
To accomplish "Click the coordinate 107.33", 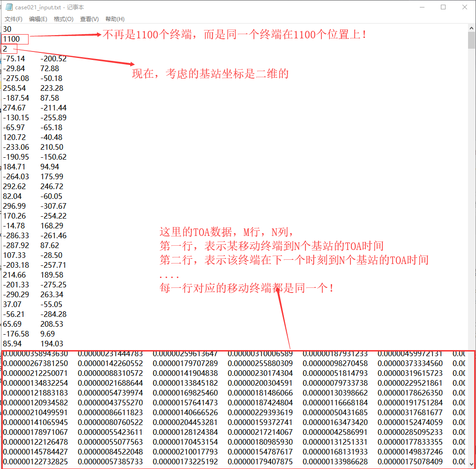I will point(15,255).
